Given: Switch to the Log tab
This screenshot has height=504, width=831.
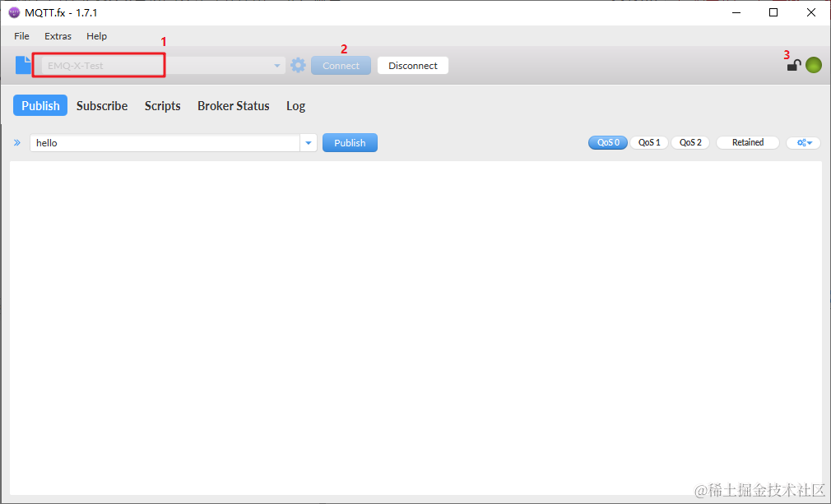Looking at the screenshot, I should click(295, 106).
